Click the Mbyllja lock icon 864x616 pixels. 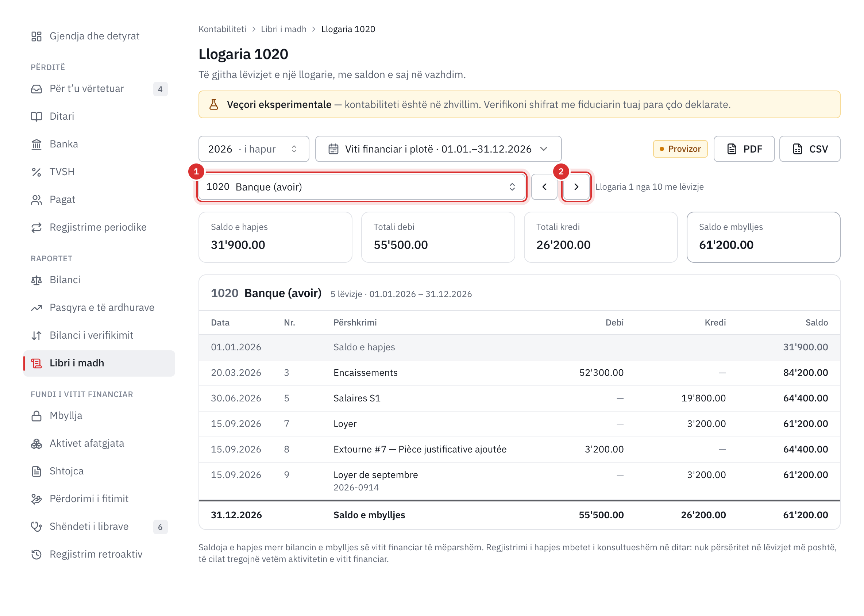coord(36,416)
